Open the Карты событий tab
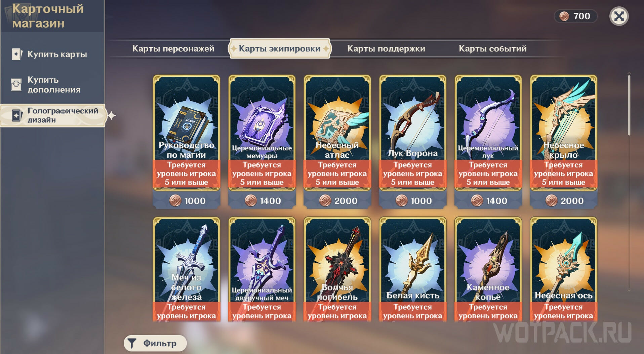Viewport: 644px width, 354px height. pyautogui.click(x=493, y=48)
